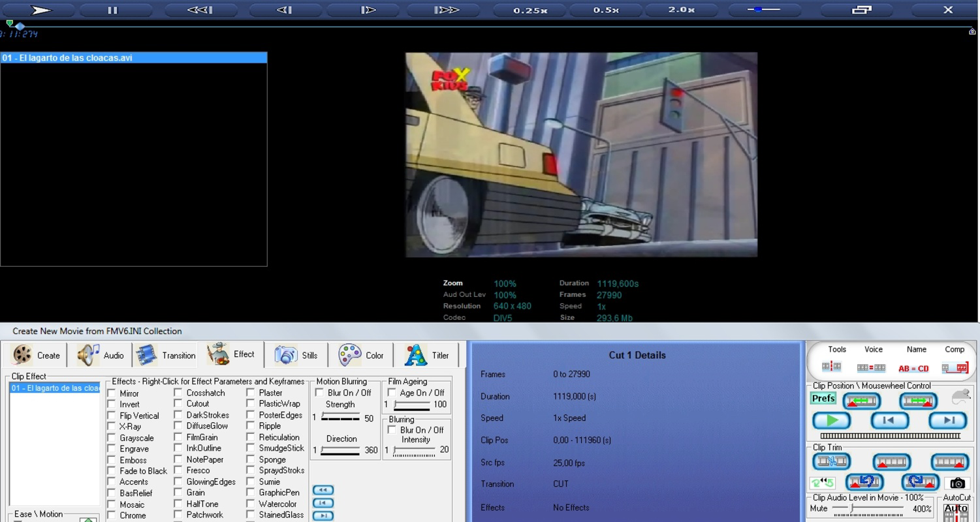Click the Blurring Intensity slider

click(x=414, y=450)
